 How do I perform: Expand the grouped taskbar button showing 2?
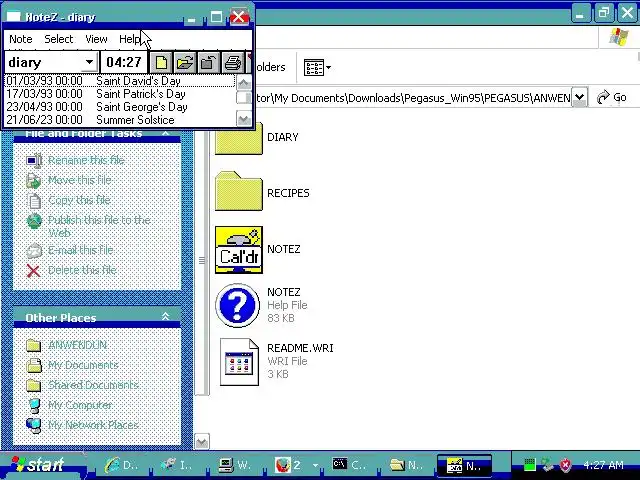(296, 465)
